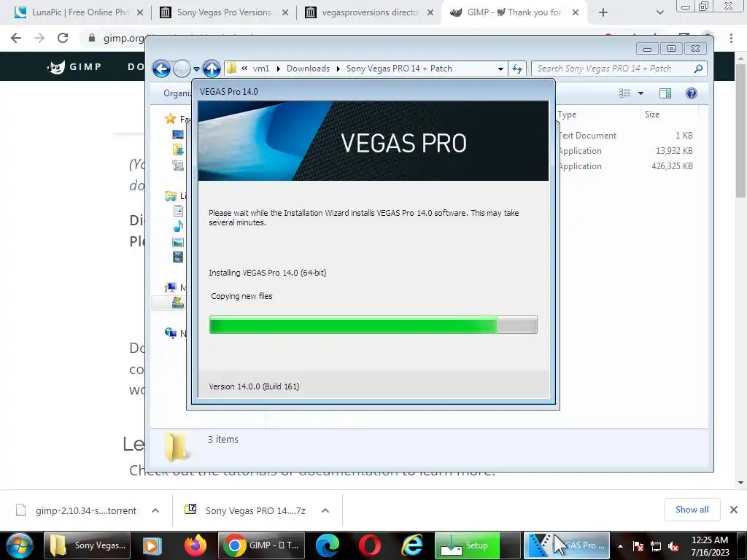Open a new Chrome tab
The image size is (747, 560).
(x=603, y=12)
